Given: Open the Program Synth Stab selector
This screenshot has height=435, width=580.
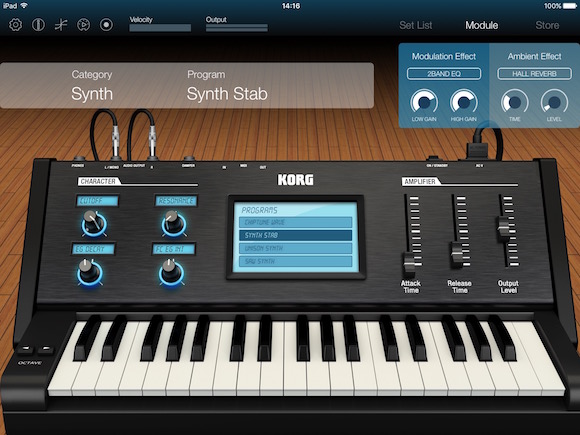Looking at the screenshot, I should (227, 86).
